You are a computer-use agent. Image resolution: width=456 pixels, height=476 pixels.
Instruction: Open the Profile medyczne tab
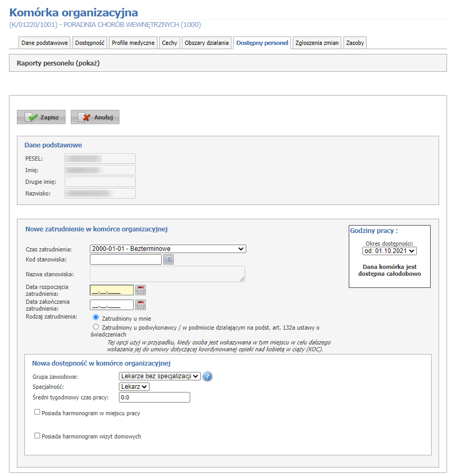[x=133, y=43]
